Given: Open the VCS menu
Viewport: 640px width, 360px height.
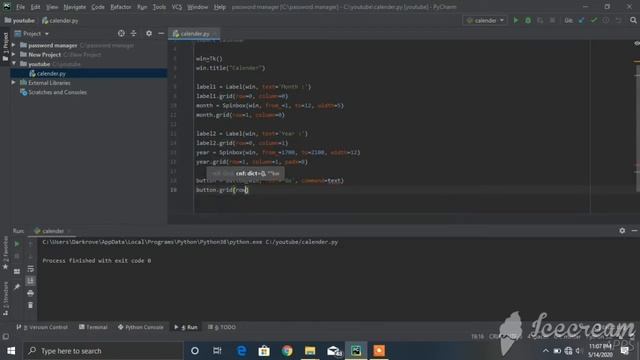Looking at the screenshot, I should [177, 7].
